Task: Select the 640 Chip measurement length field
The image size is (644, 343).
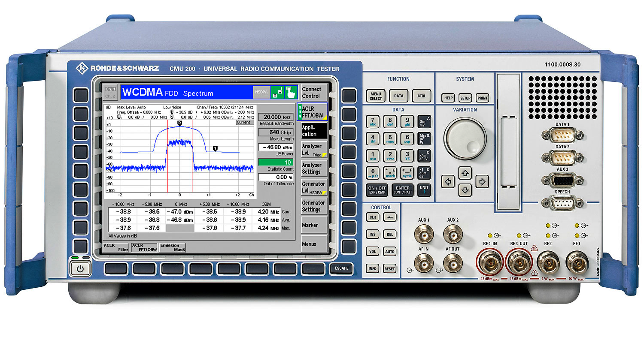Action: (276, 132)
